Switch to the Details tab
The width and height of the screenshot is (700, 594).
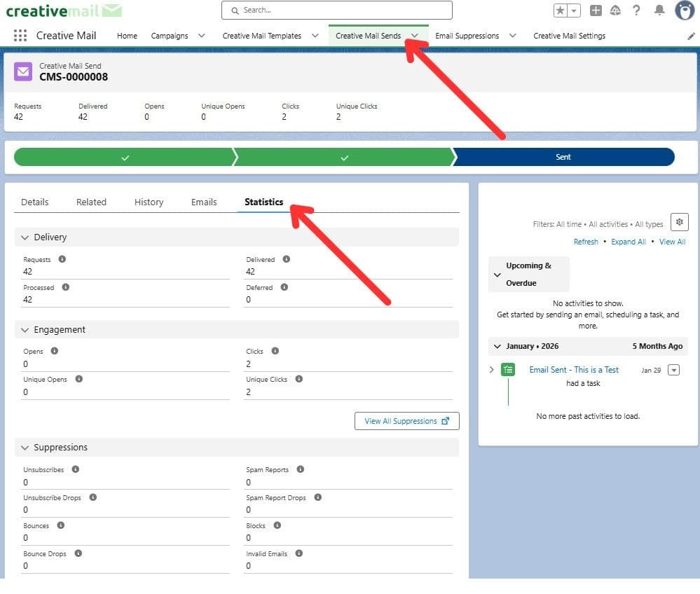click(35, 202)
